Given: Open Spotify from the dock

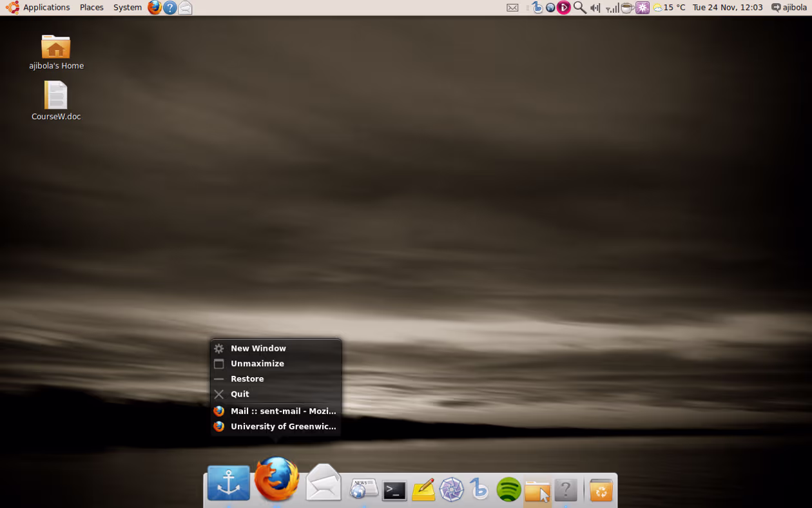Looking at the screenshot, I should (x=508, y=490).
